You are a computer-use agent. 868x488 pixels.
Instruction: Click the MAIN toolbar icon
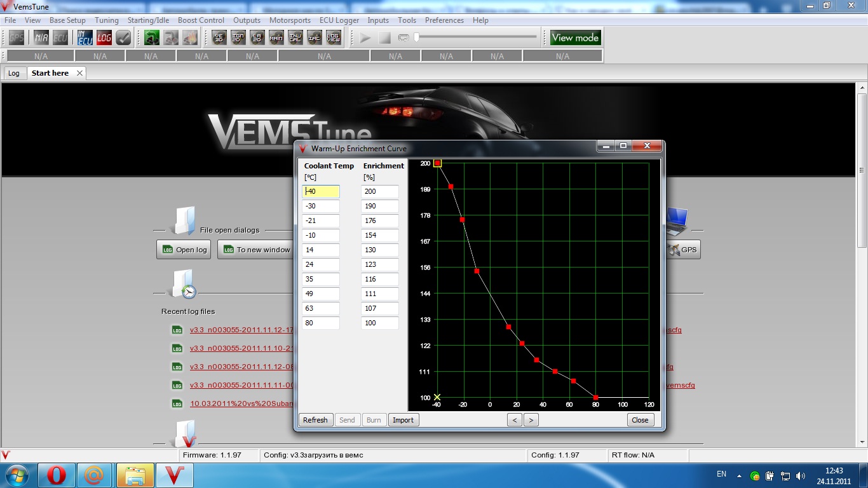point(276,38)
